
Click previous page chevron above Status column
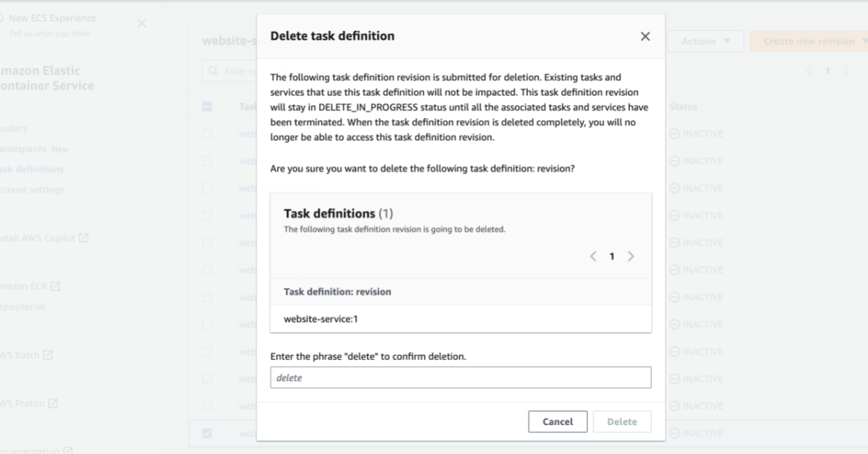tap(809, 71)
